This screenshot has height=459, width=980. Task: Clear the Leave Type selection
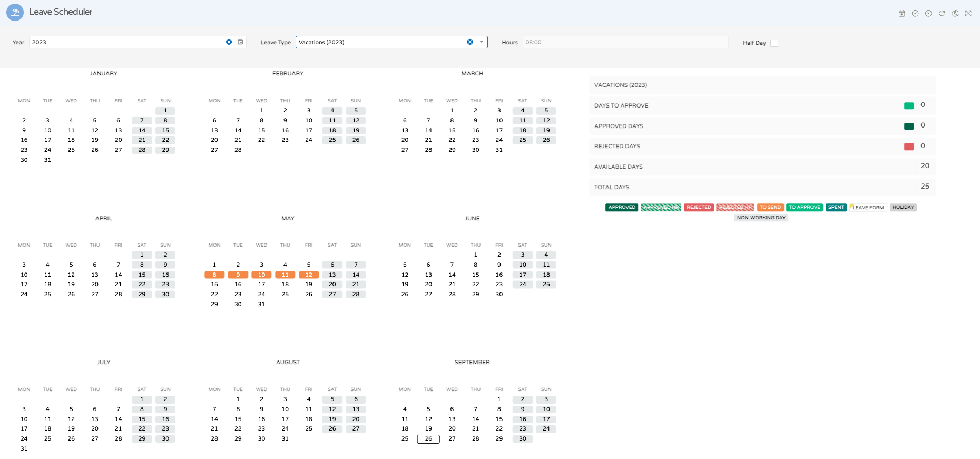pyautogui.click(x=470, y=42)
